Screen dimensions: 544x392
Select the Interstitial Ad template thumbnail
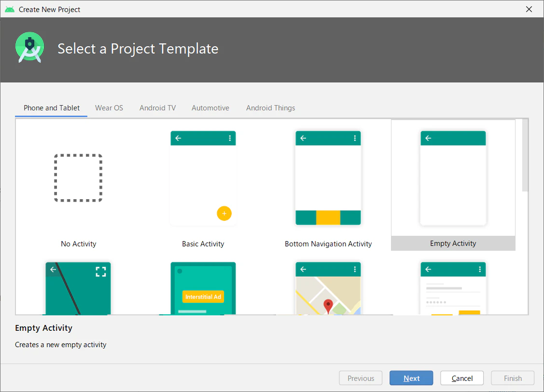tap(203, 288)
